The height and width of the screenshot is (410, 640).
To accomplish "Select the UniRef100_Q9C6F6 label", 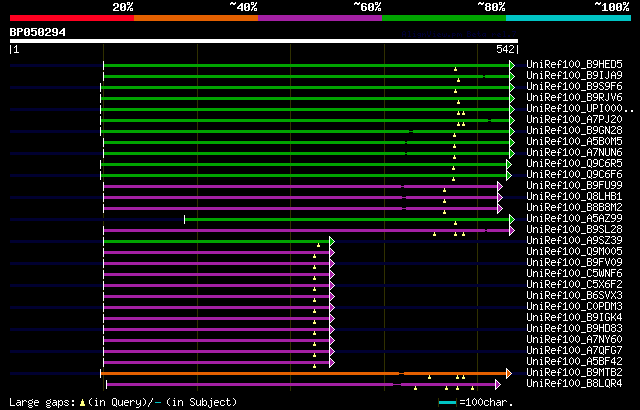I will [574, 175].
